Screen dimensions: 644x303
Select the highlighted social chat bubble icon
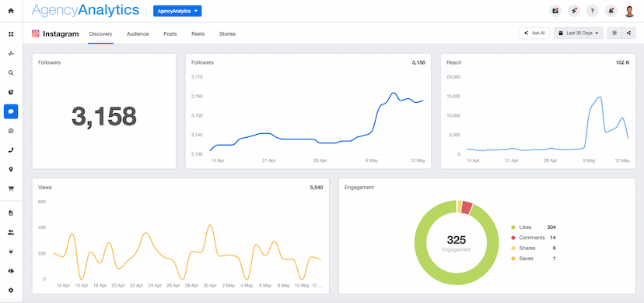[11, 111]
